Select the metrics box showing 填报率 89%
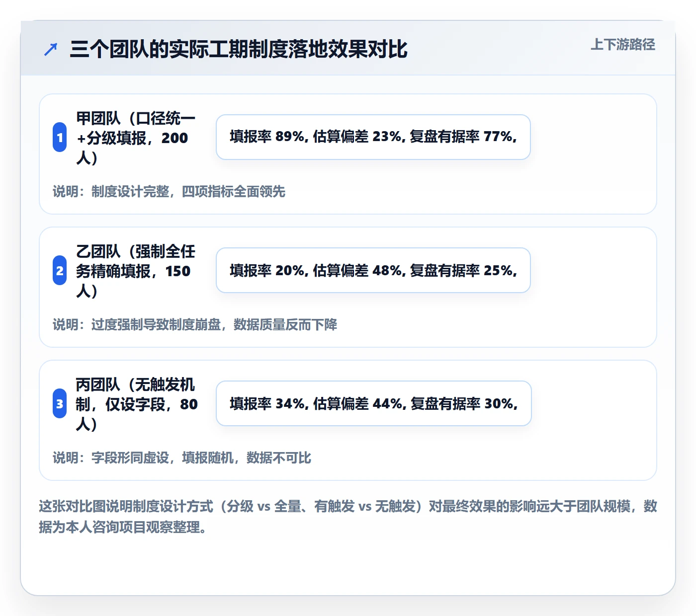The width and height of the screenshot is (696, 616). click(x=373, y=137)
